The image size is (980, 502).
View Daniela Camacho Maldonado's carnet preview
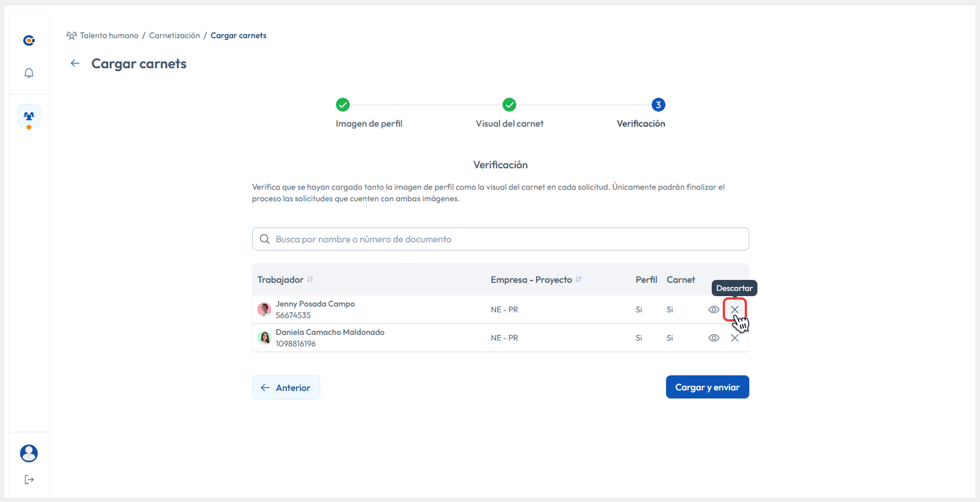714,338
